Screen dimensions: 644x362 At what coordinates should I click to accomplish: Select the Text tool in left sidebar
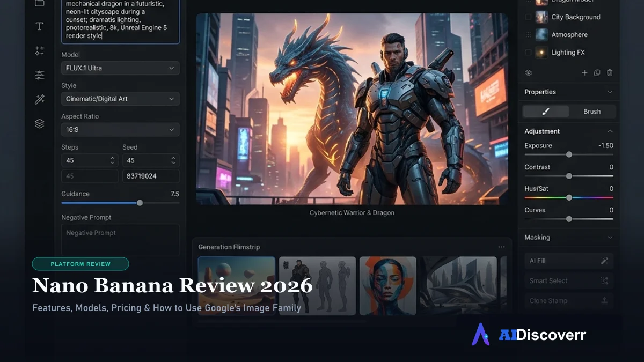39,26
